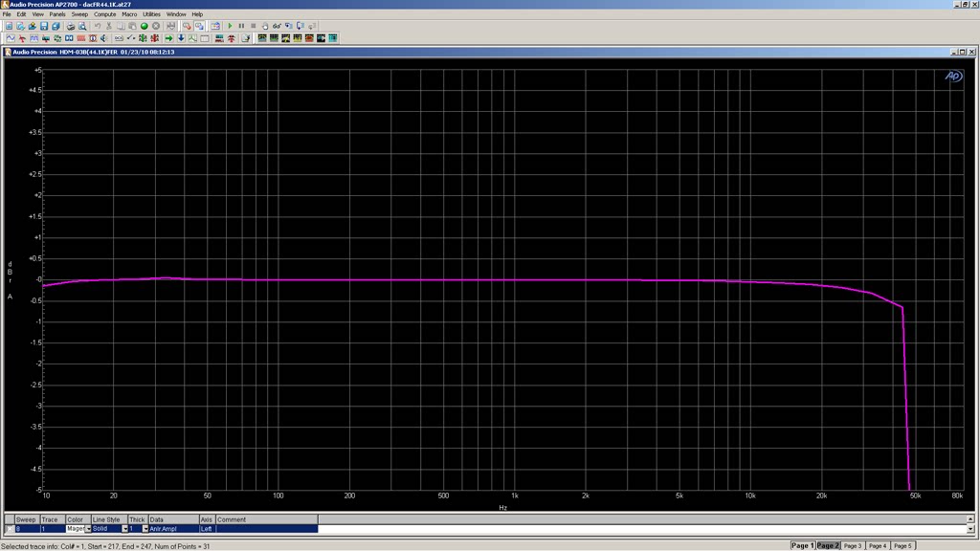The height and width of the screenshot is (551, 980).
Task: Click legend scrollbar up arrow
Action: coord(970,518)
